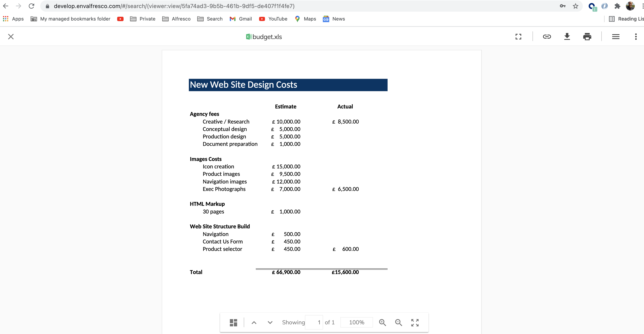644x334 pixels.
Task: Copy the shareable link for budget.xls
Action: point(547,36)
